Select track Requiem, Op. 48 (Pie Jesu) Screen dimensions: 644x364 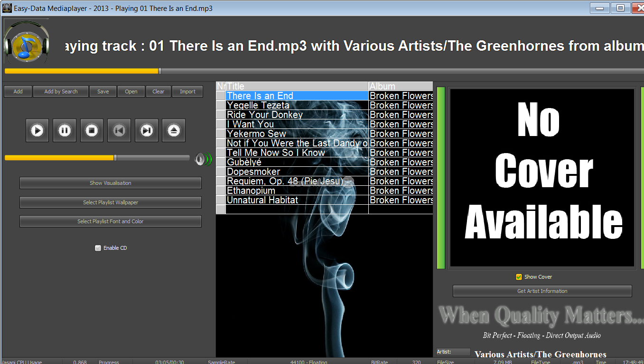click(297, 181)
